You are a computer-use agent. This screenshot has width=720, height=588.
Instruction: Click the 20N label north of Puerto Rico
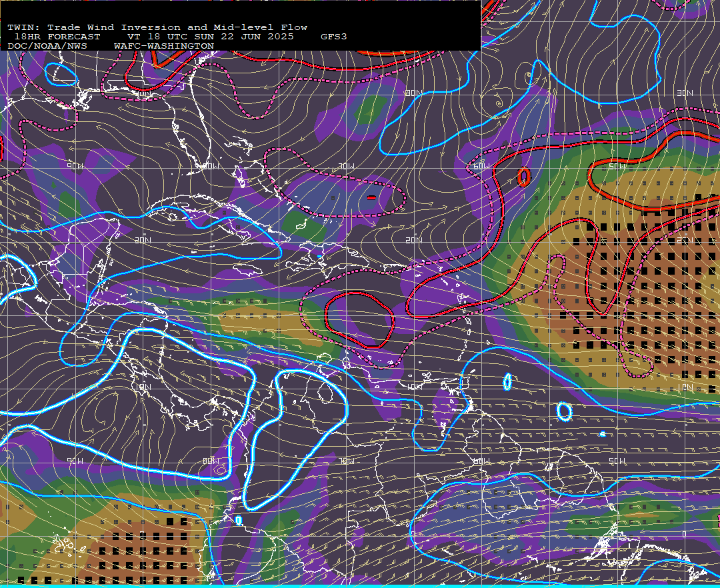(x=413, y=240)
